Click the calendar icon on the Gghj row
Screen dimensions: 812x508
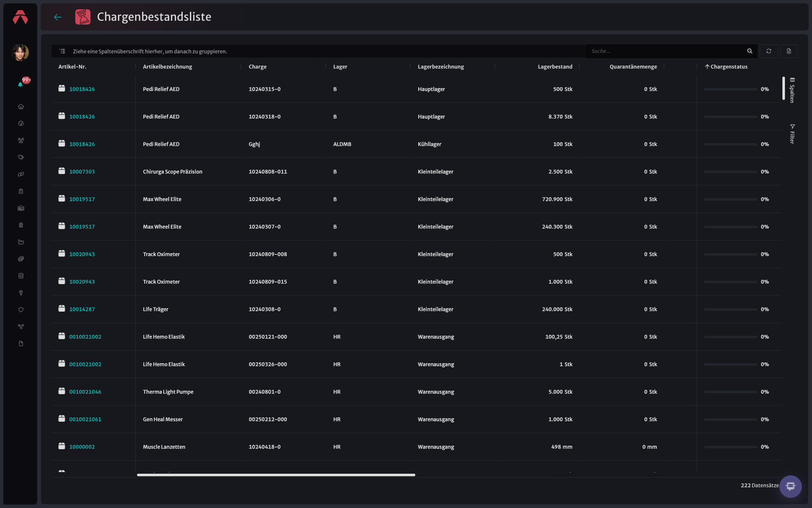(62, 144)
